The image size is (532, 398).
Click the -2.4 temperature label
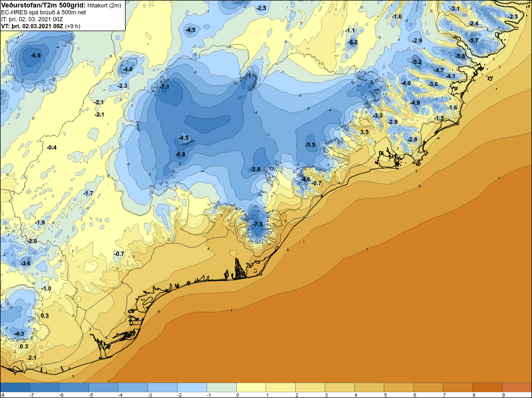click(x=473, y=24)
